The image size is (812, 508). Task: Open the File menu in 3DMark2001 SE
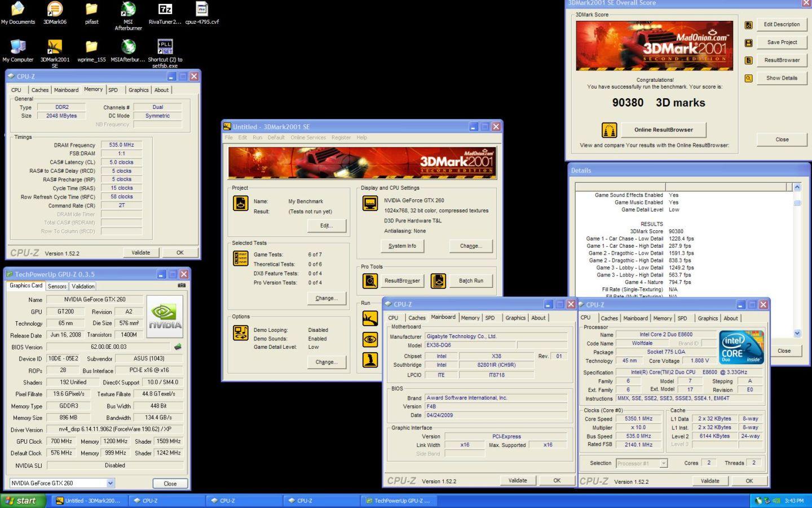pos(228,137)
